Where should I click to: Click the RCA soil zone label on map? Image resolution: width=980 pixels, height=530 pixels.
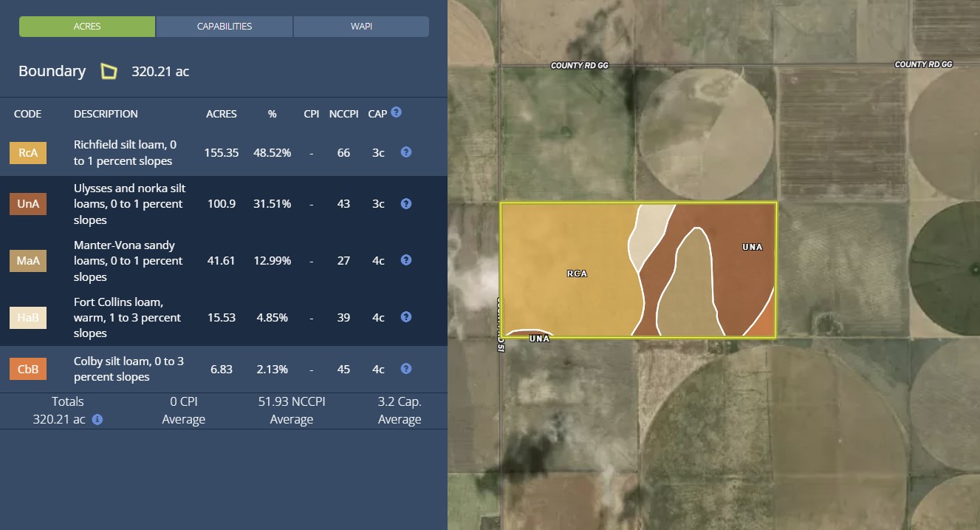tap(577, 274)
